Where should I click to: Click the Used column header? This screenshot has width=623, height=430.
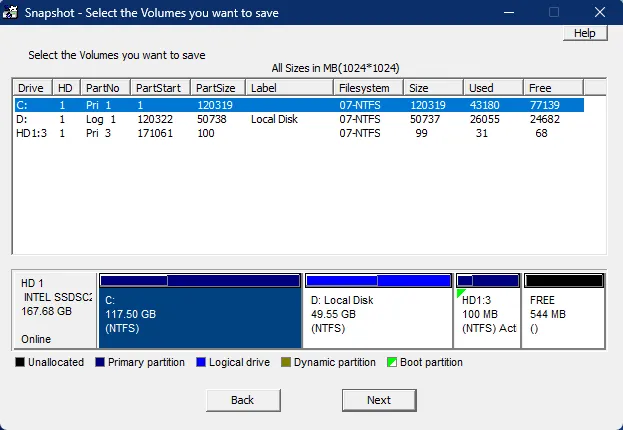pyautogui.click(x=493, y=87)
